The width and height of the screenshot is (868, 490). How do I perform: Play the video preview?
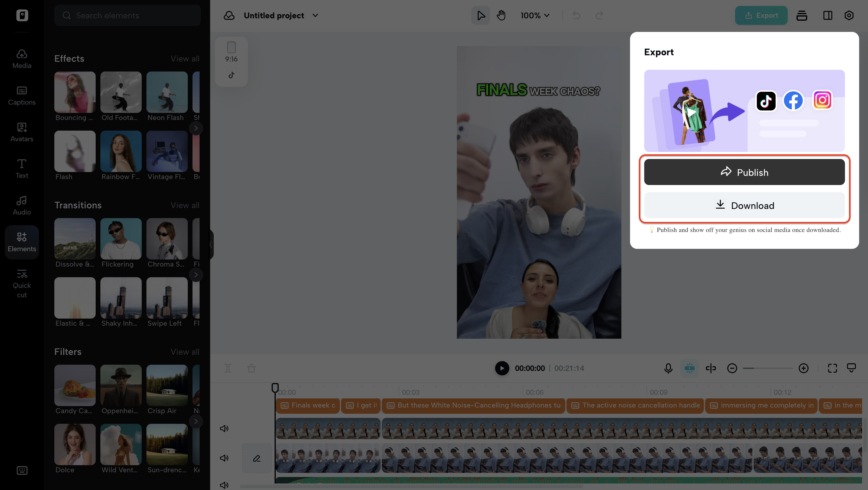click(x=502, y=368)
